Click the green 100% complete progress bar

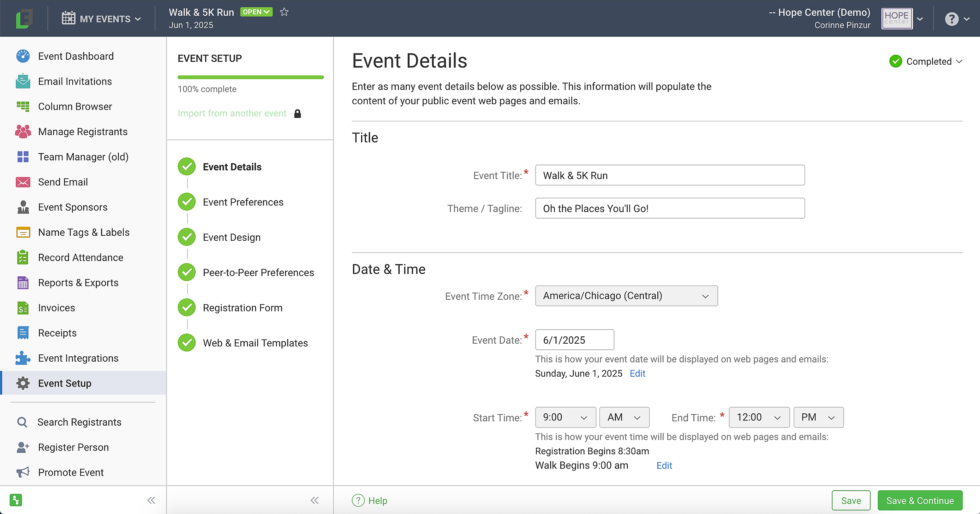click(251, 77)
